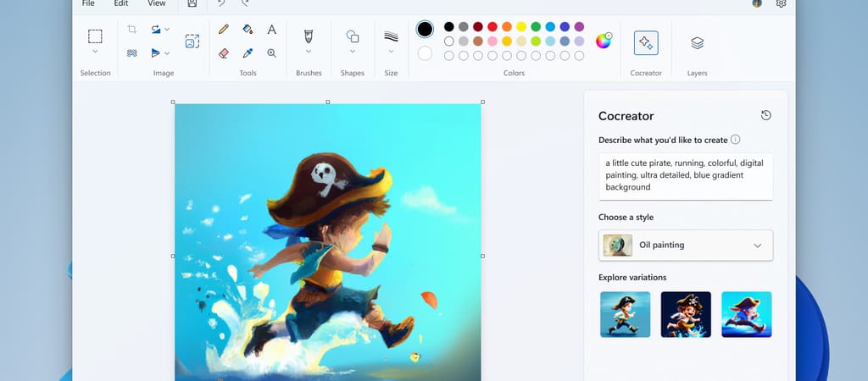The width and height of the screenshot is (868, 381).
Task: Open the File menu
Action: [88, 3]
